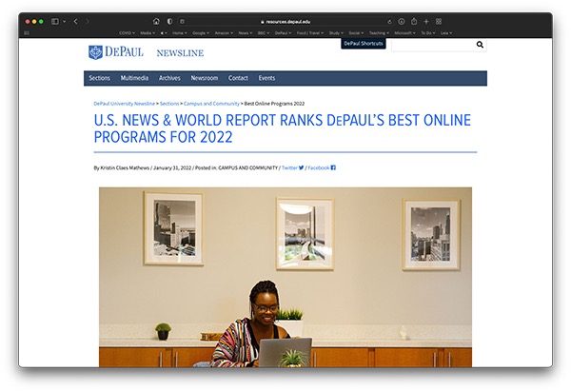The image size is (571, 392).
Task: Open the Archives nav menu
Action: coord(169,78)
